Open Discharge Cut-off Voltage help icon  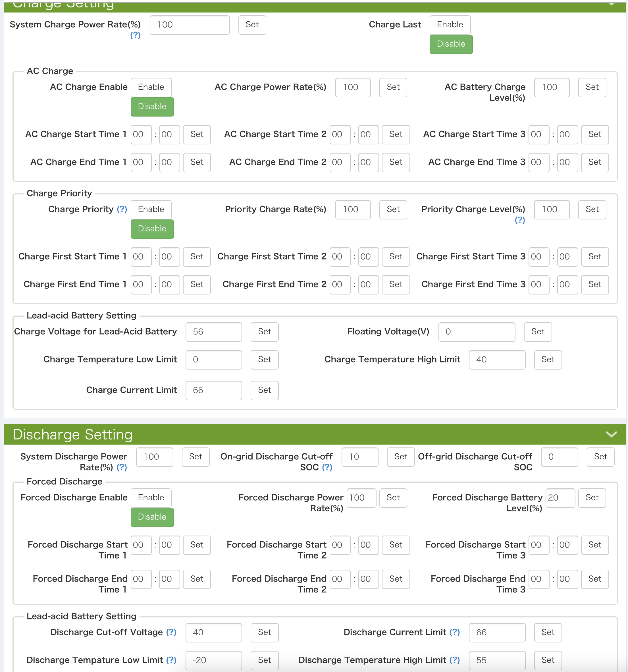coord(171,632)
